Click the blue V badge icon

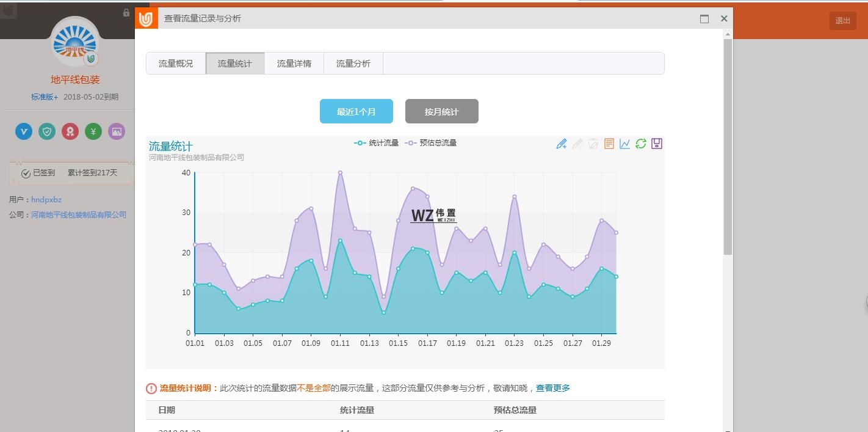pos(24,131)
